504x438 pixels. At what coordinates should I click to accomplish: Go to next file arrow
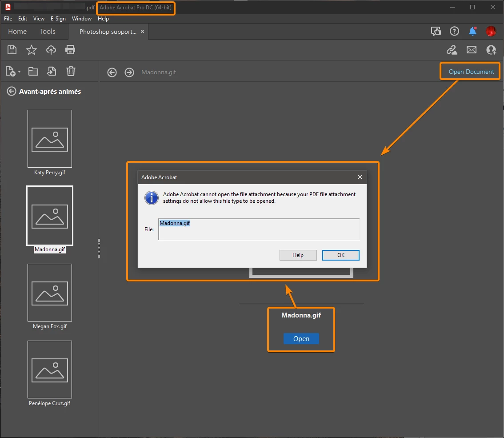[x=129, y=72]
